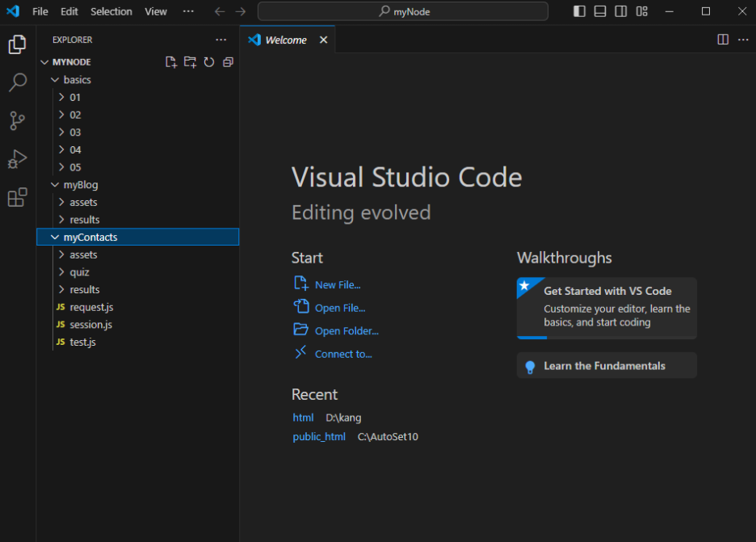Collapse the myContacts folder
Viewport: 756px width, 542px height.
tap(55, 237)
